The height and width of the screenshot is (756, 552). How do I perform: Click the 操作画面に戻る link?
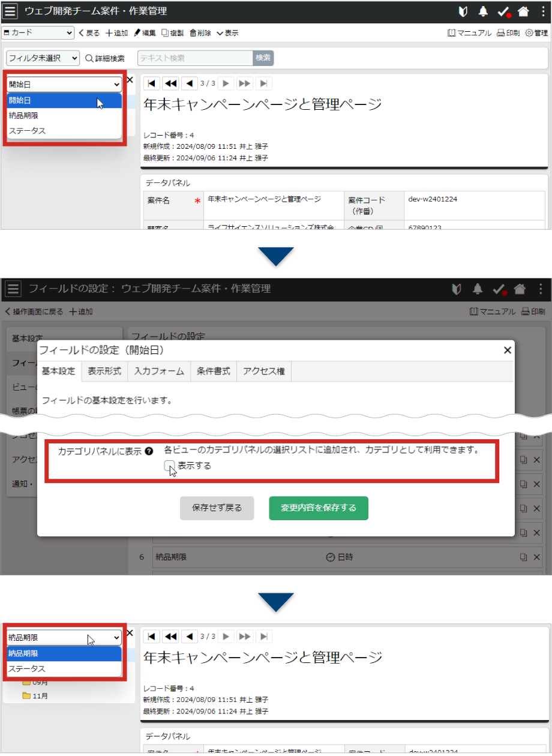tap(34, 311)
